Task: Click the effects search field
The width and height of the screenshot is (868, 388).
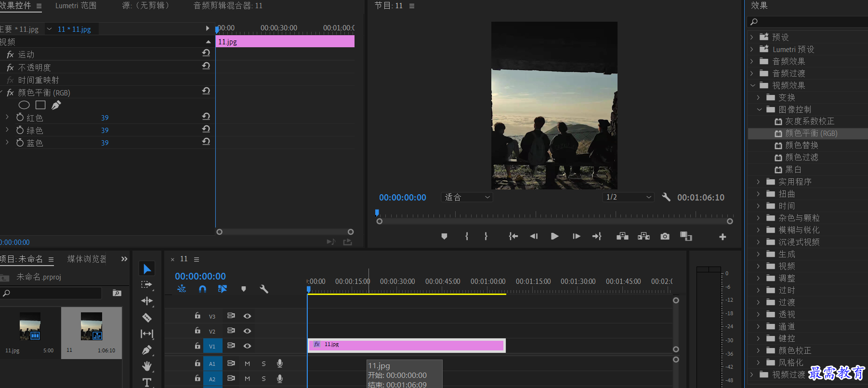Action: [808, 22]
